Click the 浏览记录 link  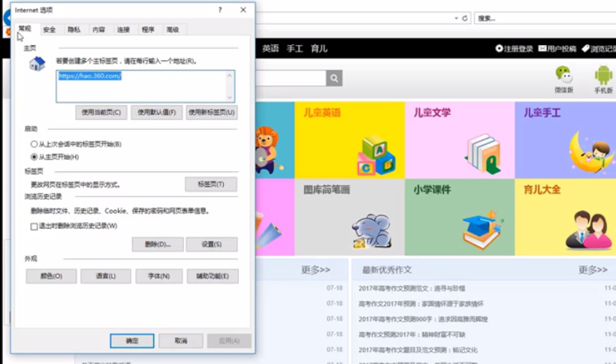pos(599,49)
